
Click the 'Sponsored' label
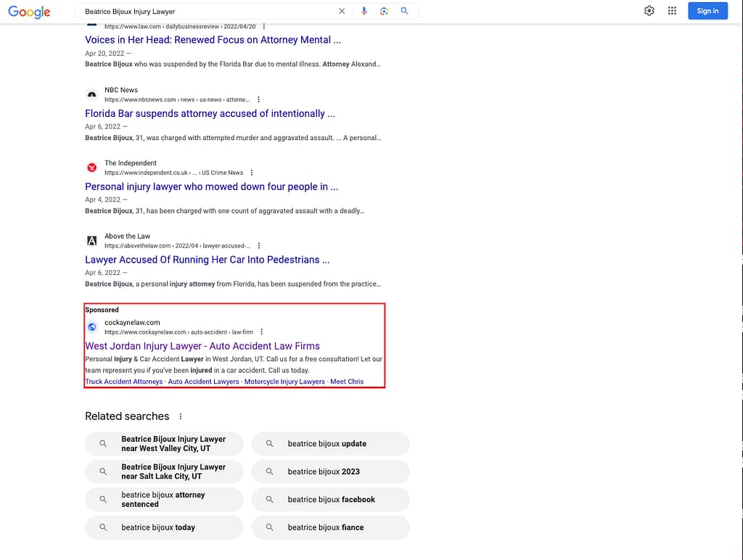point(102,310)
